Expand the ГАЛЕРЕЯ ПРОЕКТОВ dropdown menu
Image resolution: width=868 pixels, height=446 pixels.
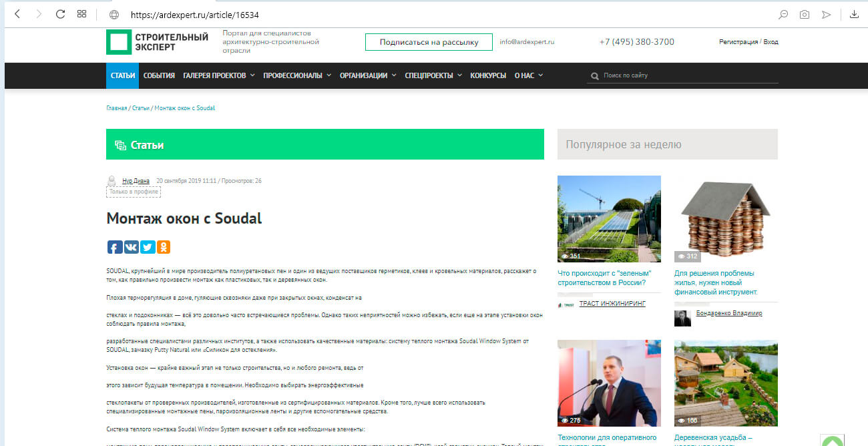click(x=219, y=75)
